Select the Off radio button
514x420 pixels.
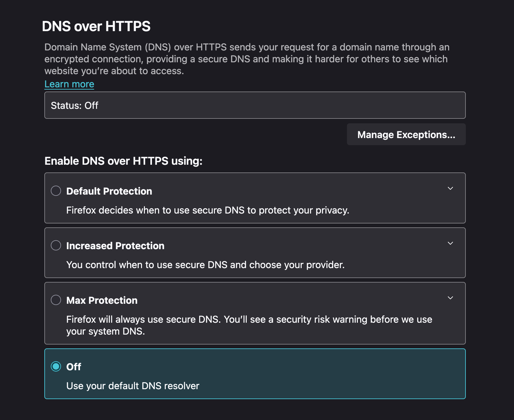[56, 366]
